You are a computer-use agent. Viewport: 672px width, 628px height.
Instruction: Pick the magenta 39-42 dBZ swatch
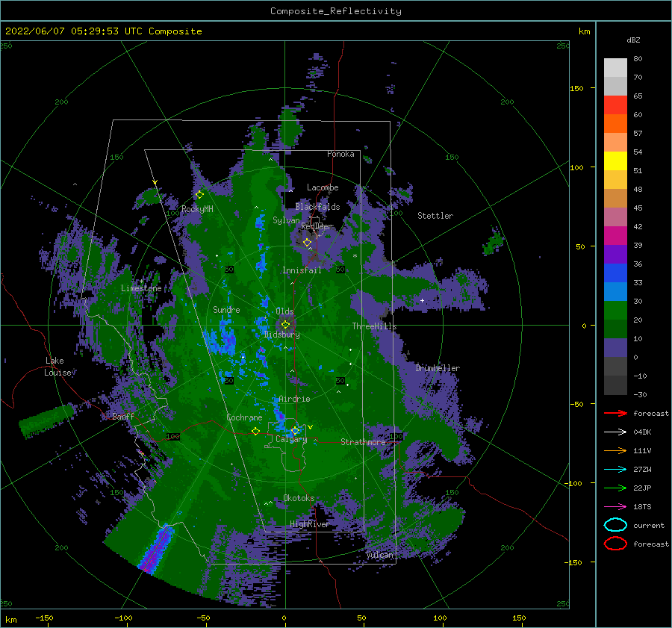(615, 236)
